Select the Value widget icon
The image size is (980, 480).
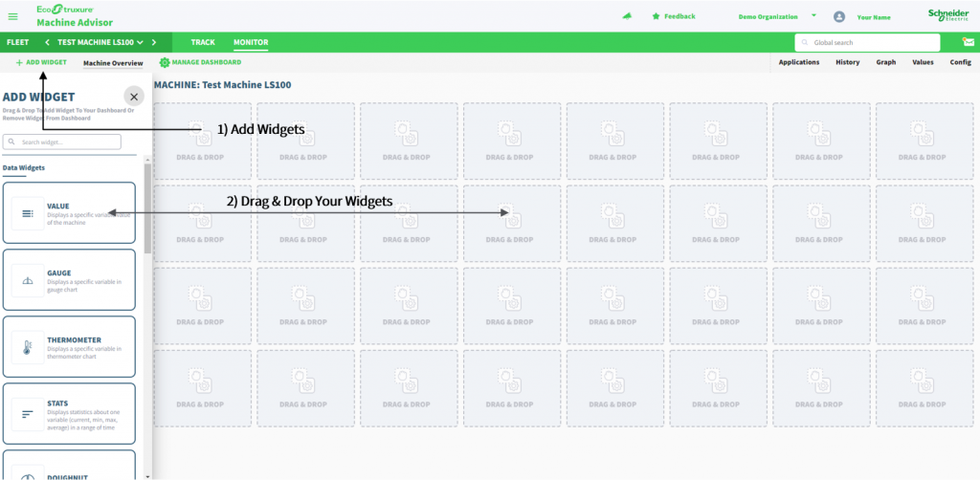[x=28, y=213]
